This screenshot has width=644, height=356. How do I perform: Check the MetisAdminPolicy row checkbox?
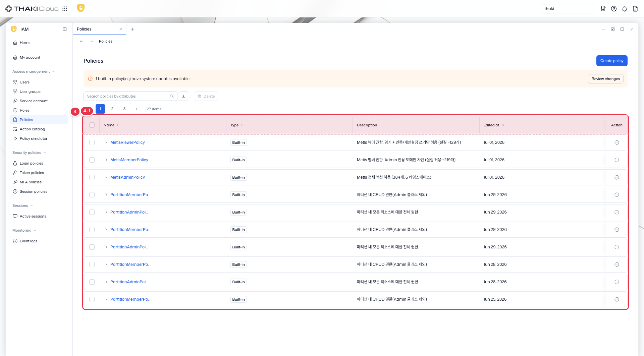(x=92, y=177)
